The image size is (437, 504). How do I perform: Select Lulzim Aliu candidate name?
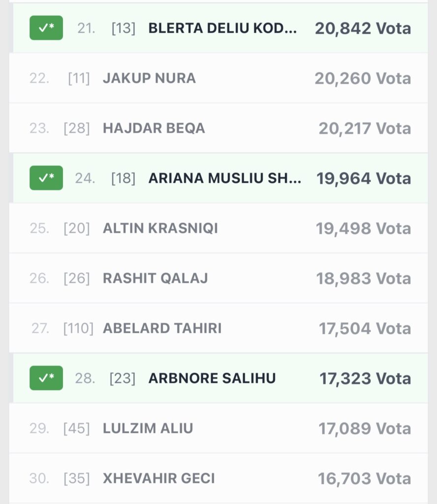point(148,428)
